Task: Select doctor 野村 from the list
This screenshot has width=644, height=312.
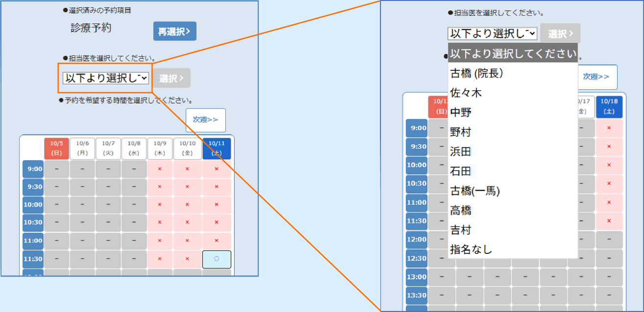Action: (x=461, y=132)
